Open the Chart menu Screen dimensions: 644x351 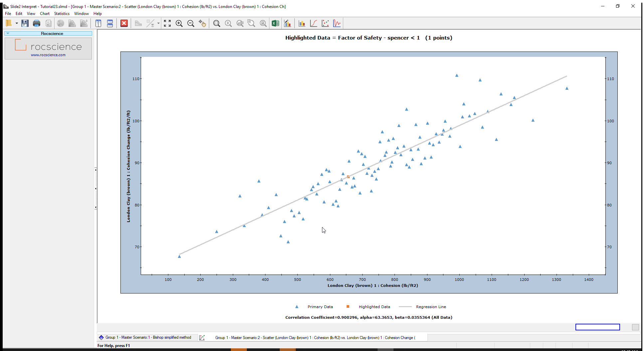pyautogui.click(x=45, y=14)
